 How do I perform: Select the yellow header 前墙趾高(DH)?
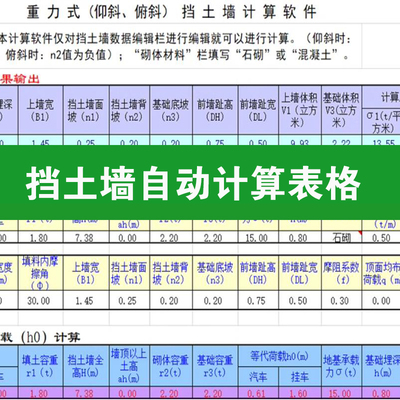pos(258,273)
